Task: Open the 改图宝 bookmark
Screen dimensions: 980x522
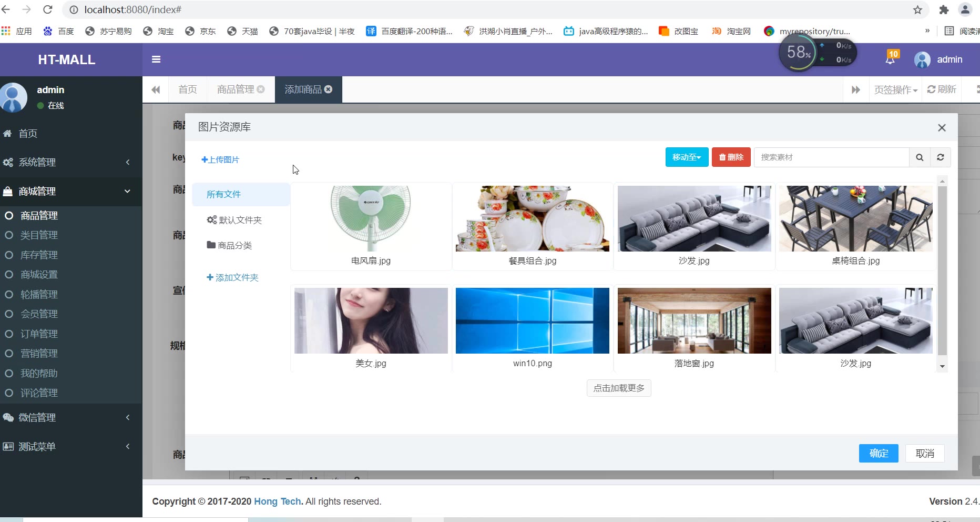Action: (678, 31)
